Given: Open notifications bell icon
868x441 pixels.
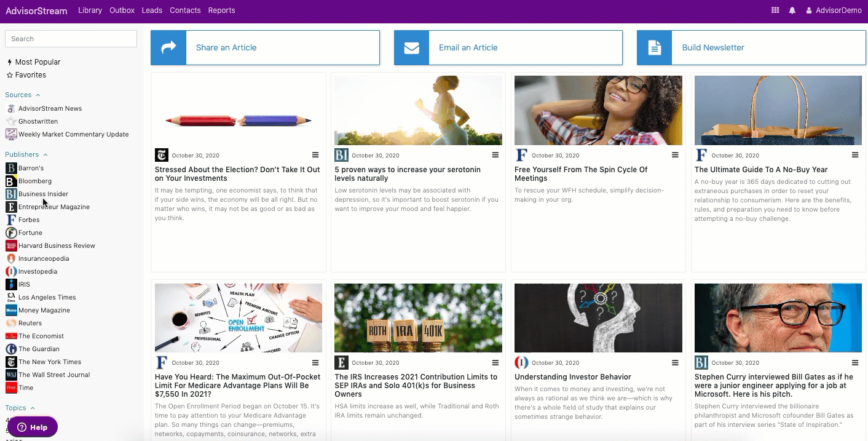Looking at the screenshot, I should 792,10.
